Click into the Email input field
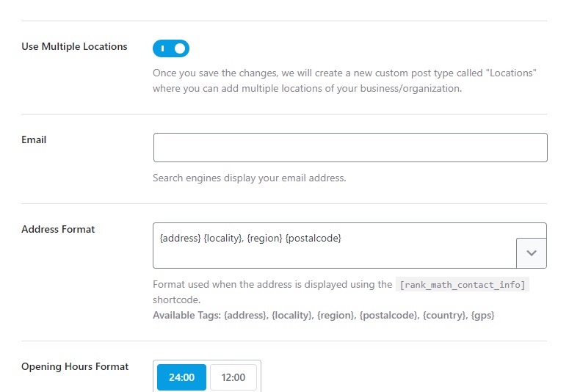The width and height of the screenshot is (569, 392). (x=349, y=148)
